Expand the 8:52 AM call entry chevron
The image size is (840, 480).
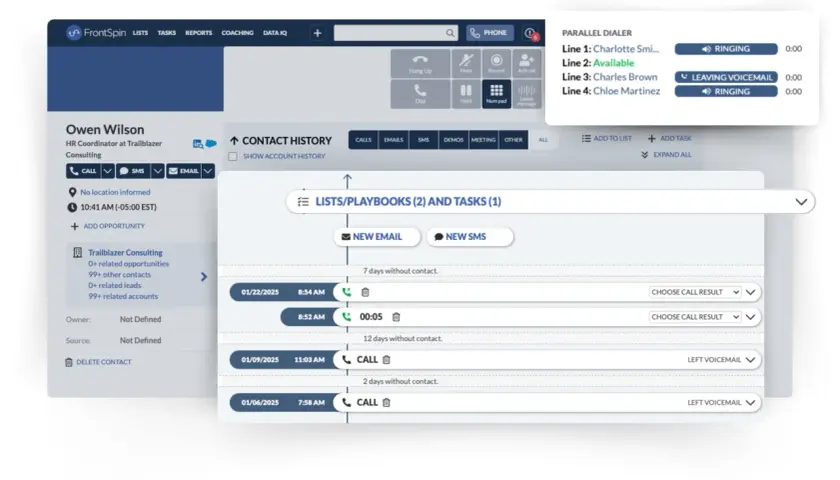pos(751,317)
